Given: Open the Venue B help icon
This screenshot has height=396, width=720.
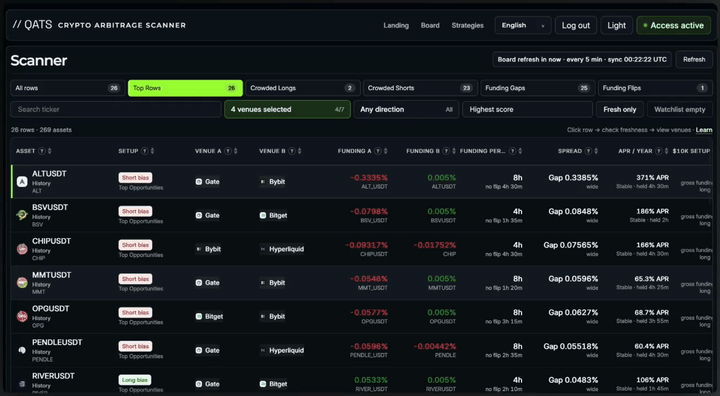Looking at the screenshot, I should (x=292, y=151).
